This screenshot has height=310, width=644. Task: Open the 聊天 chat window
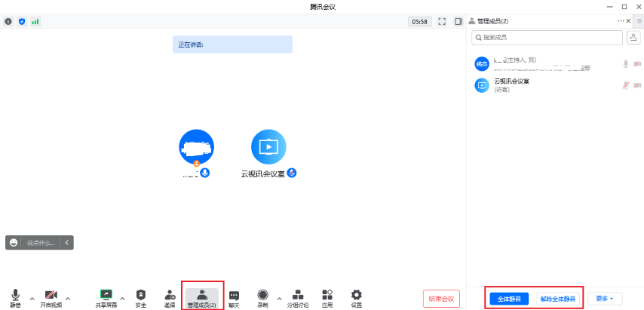tap(234, 299)
